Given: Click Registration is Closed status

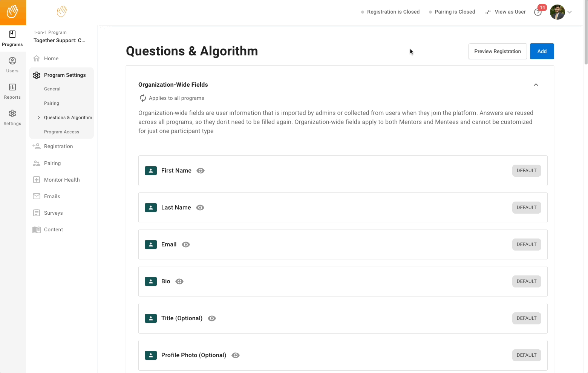Looking at the screenshot, I should 390,12.
